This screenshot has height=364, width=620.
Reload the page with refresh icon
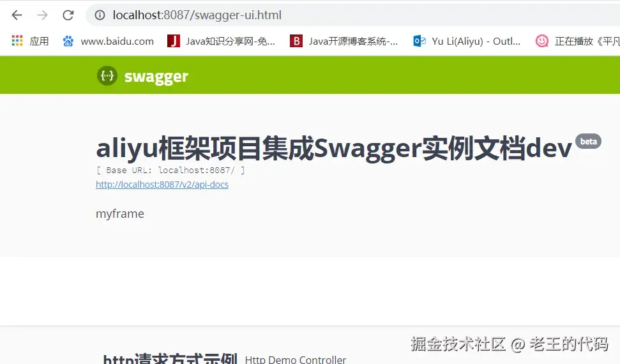coord(68,15)
